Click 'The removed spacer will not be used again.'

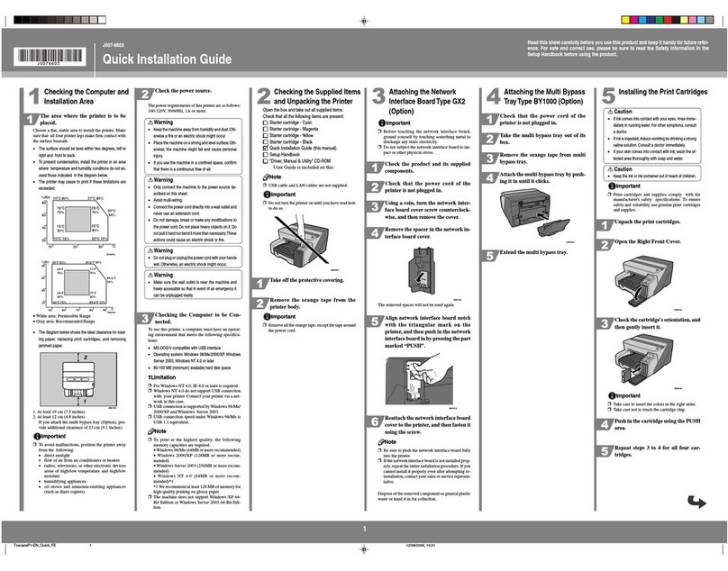(416, 305)
